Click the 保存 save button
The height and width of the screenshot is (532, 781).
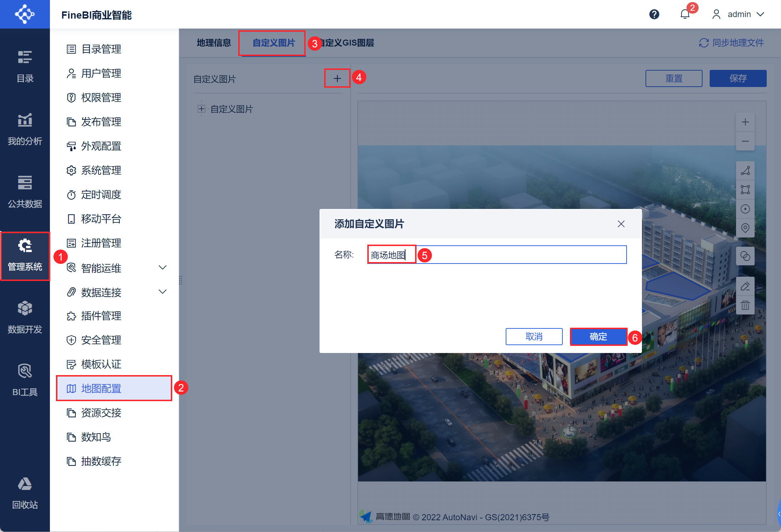point(738,78)
